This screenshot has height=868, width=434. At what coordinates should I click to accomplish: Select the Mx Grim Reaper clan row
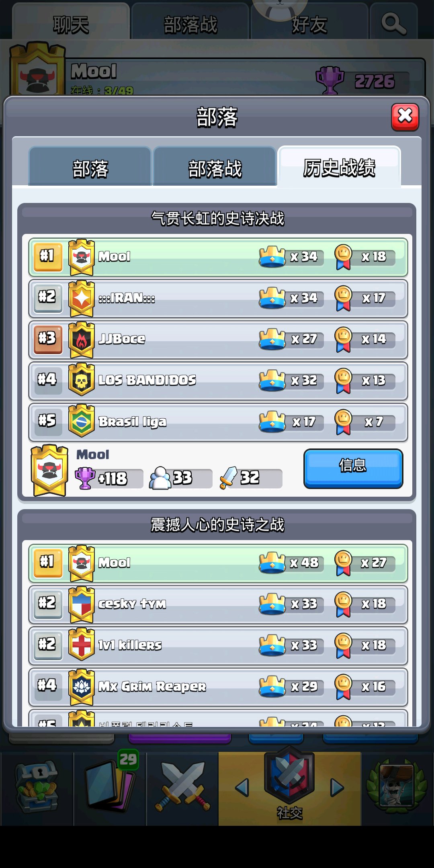[218, 687]
